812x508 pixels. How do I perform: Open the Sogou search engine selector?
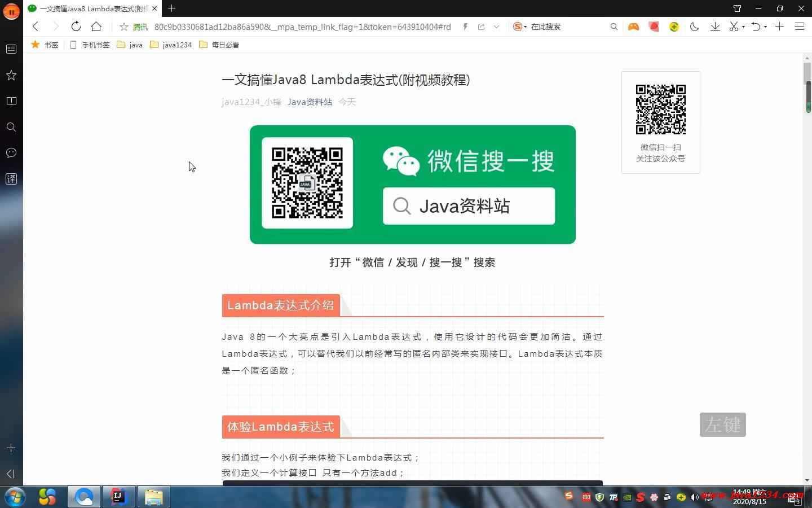pos(519,27)
